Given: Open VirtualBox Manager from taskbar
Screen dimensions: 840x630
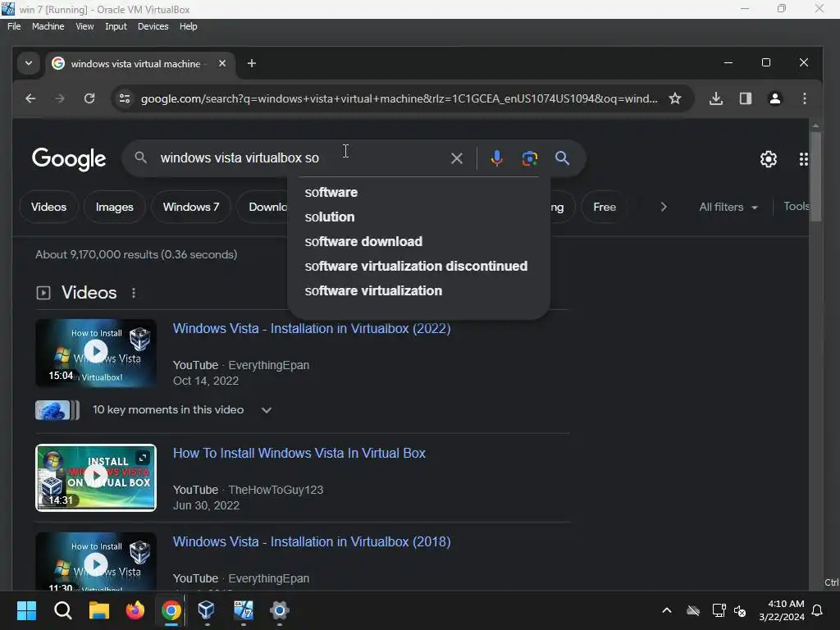Looking at the screenshot, I should [207, 610].
